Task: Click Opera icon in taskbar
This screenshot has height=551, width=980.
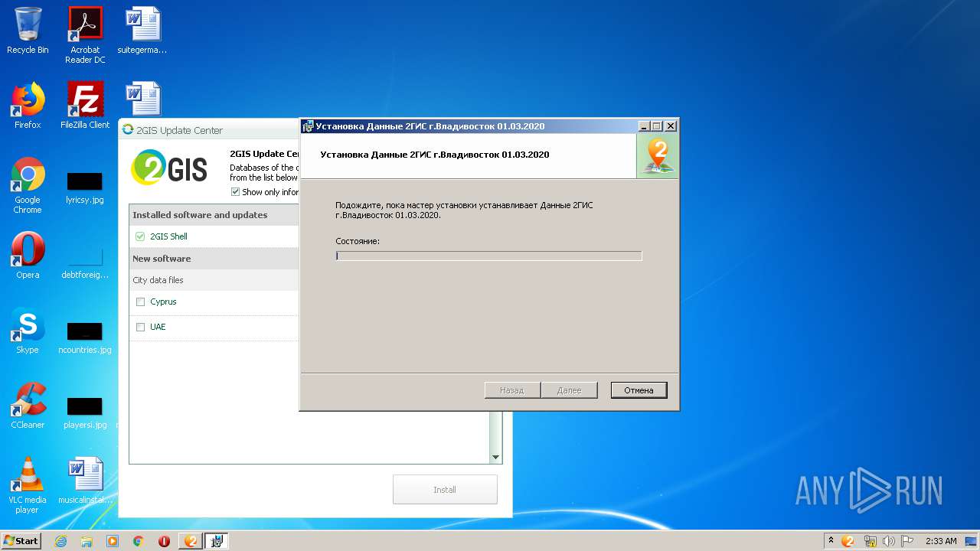Action: pos(165,541)
